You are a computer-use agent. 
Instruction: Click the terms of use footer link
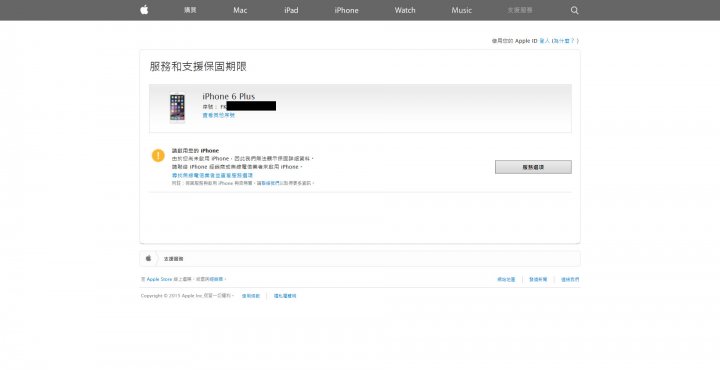click(251, 296)
